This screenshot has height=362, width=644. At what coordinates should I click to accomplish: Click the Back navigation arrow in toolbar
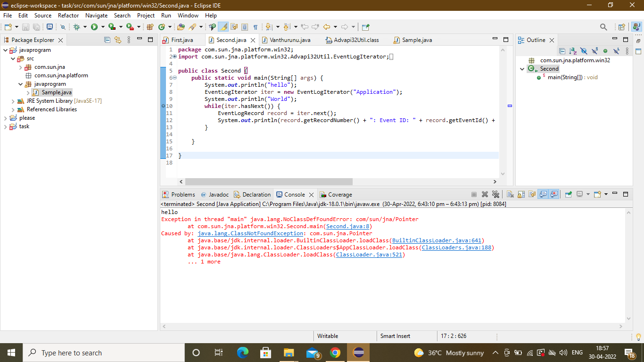coord(326,27)
